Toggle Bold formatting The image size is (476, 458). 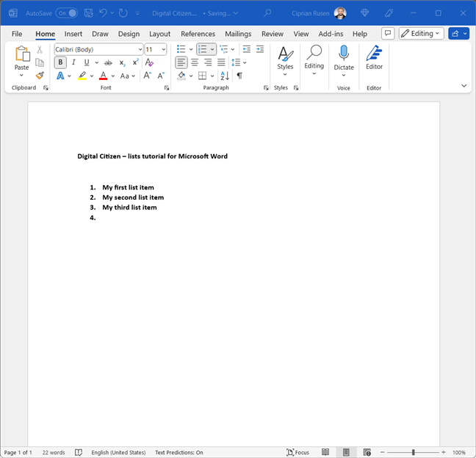coord(60,62)
